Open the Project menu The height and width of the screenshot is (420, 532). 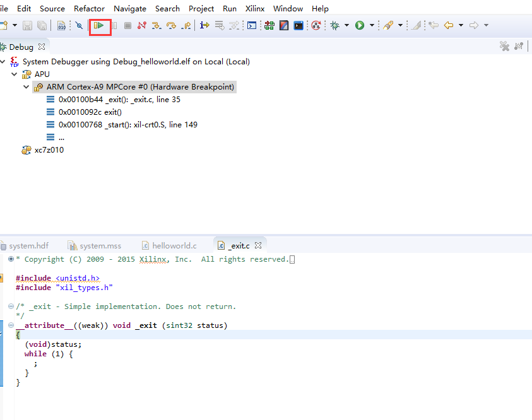tap(201, 8)
